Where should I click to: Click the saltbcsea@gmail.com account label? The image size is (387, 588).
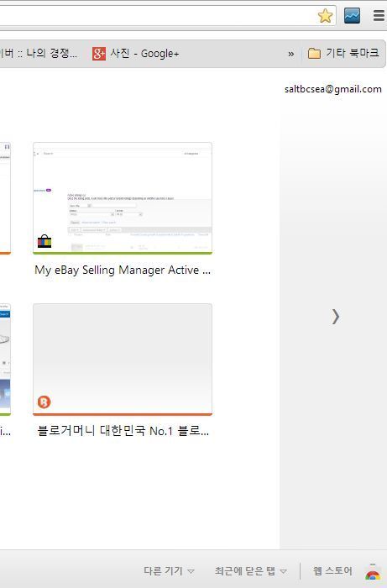pos(332,89)
